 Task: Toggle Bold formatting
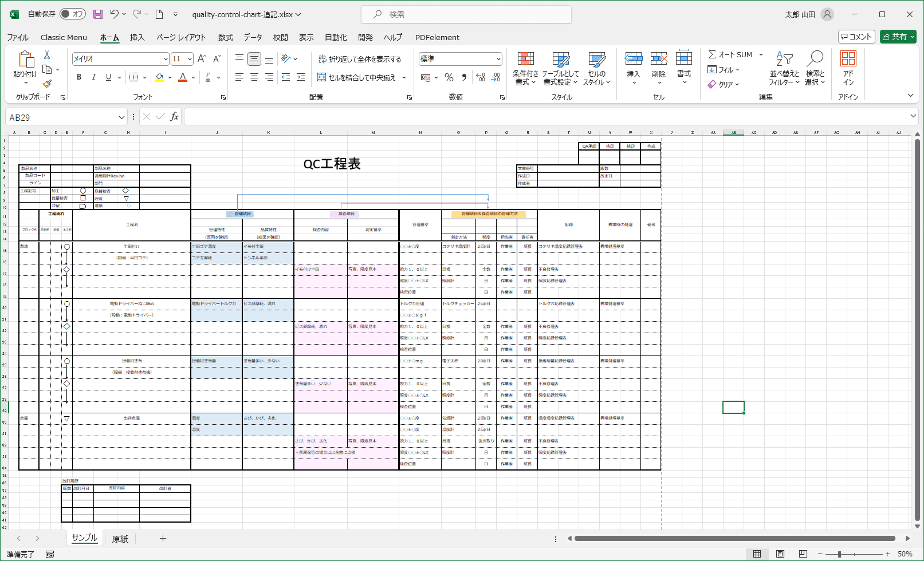[x=79, y=77]
